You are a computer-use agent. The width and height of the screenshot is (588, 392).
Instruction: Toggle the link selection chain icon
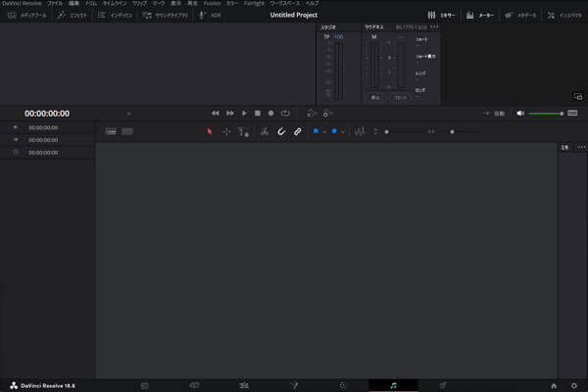pyautogui.click(x=298, y=131)
